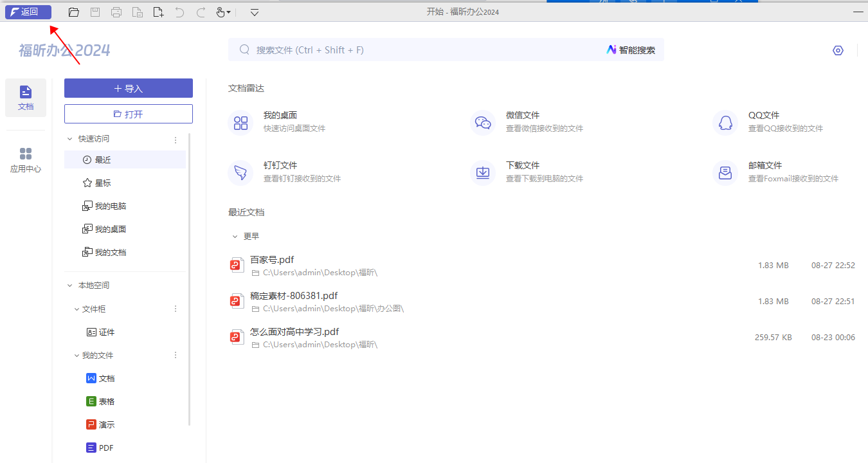Click the new blank document icon
This screenshot has height=463, width=868.
pyautogui.click(x=158, y=12)
